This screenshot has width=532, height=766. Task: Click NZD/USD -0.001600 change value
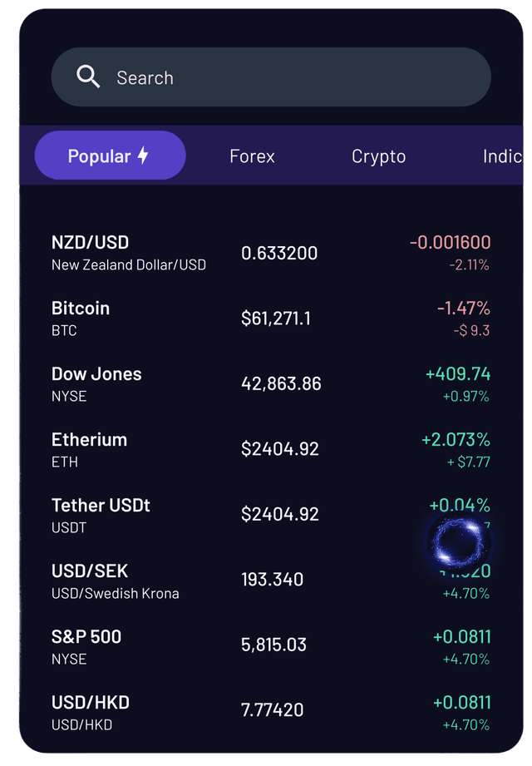(x=450, y=243)
